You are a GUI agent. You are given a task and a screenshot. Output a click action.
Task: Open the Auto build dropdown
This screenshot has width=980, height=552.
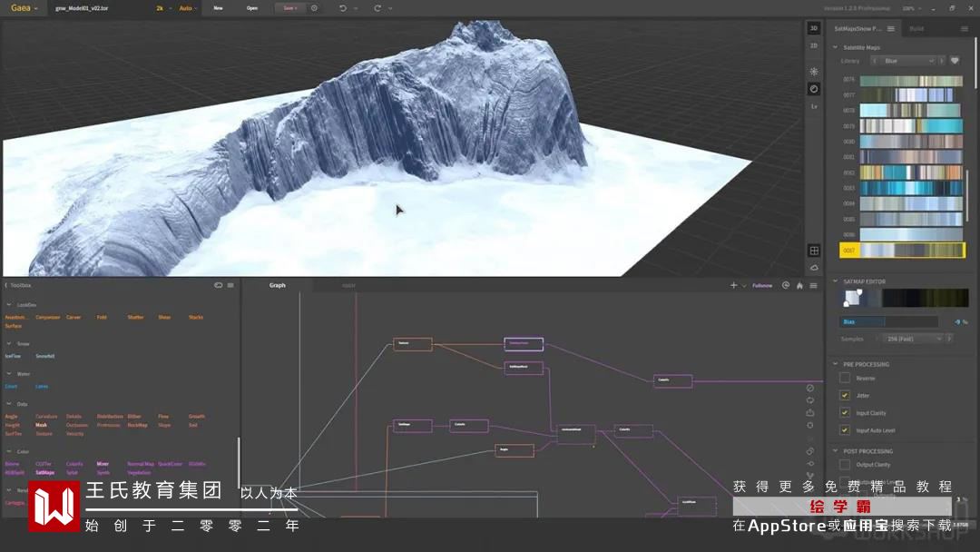tap(188, 8)
